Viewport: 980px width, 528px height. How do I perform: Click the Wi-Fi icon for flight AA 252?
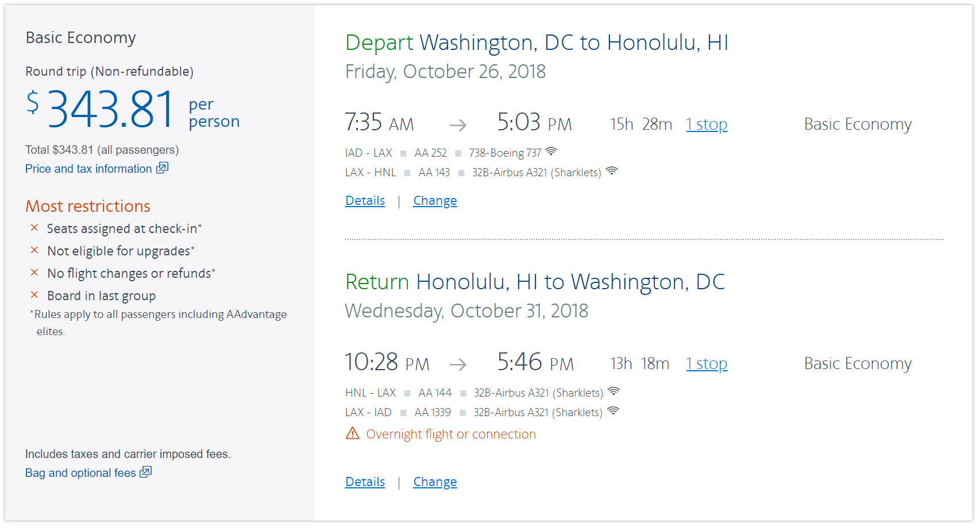click(551, 152)
